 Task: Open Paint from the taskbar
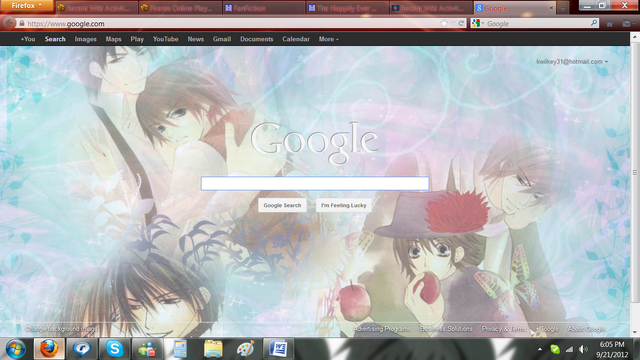246,349
